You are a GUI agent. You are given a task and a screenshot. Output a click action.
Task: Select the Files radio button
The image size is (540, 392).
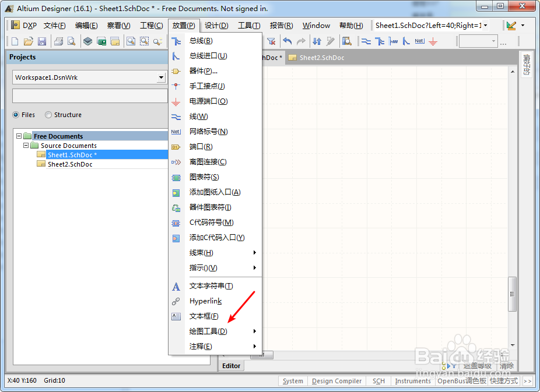point(16,115)
